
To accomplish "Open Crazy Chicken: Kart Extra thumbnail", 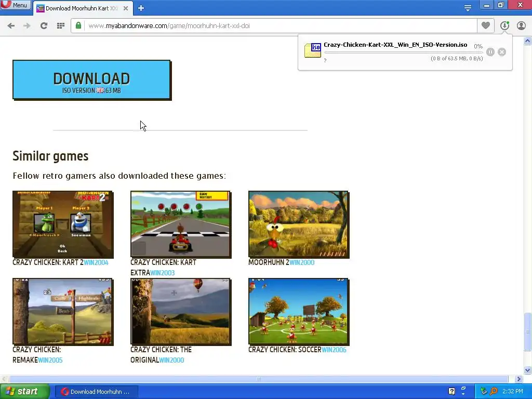I will coord(181,224).
